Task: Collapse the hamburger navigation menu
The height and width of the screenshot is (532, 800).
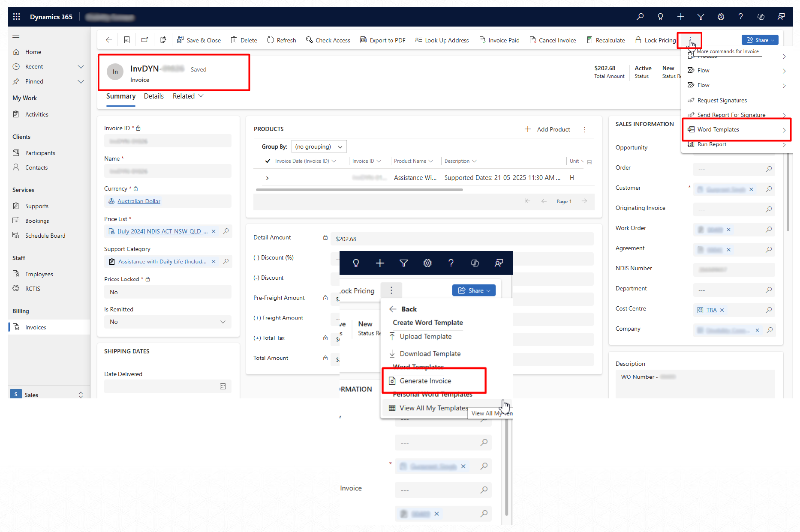Action: [16, 36]
